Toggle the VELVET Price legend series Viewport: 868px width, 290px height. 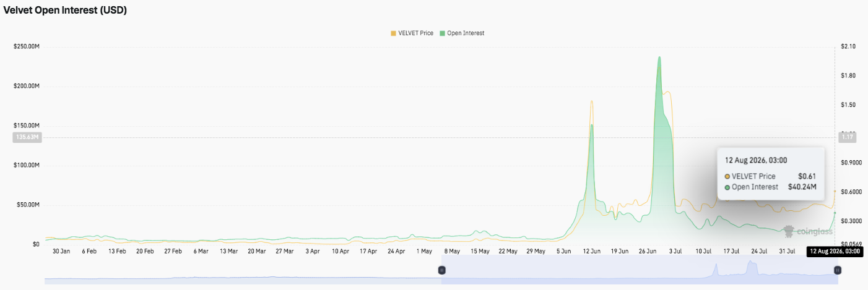[411, 33]
